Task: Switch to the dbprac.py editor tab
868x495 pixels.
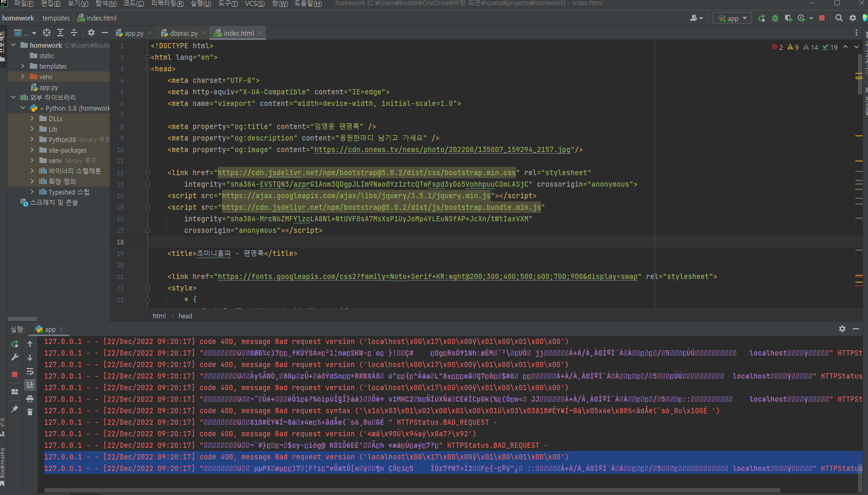Action: (184, 33)
